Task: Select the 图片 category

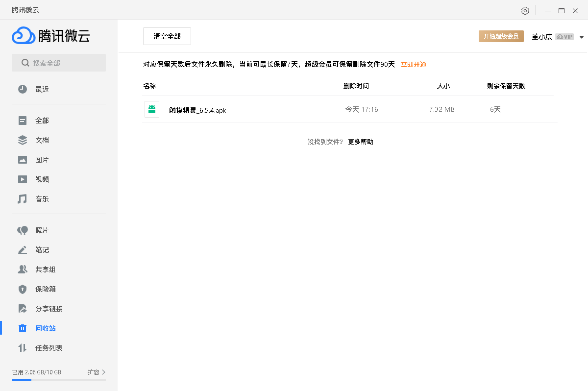Action: coord(42,159)
